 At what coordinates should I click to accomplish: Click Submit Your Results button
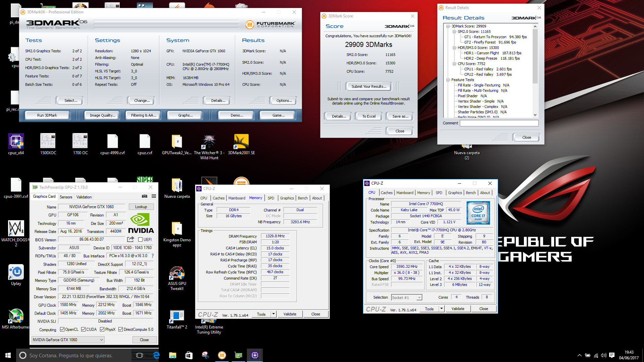click(369, 86)
